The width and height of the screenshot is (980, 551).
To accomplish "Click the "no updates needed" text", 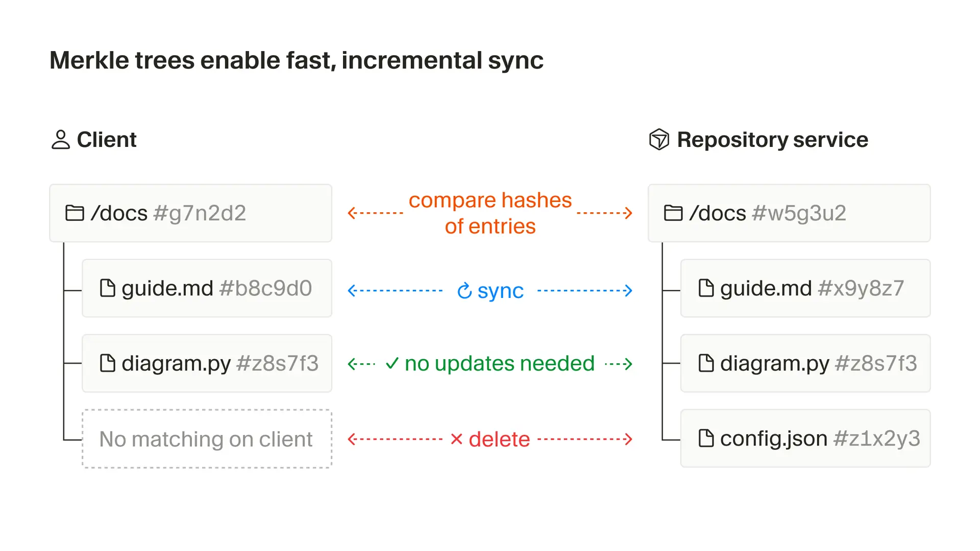I will (499, 364).
